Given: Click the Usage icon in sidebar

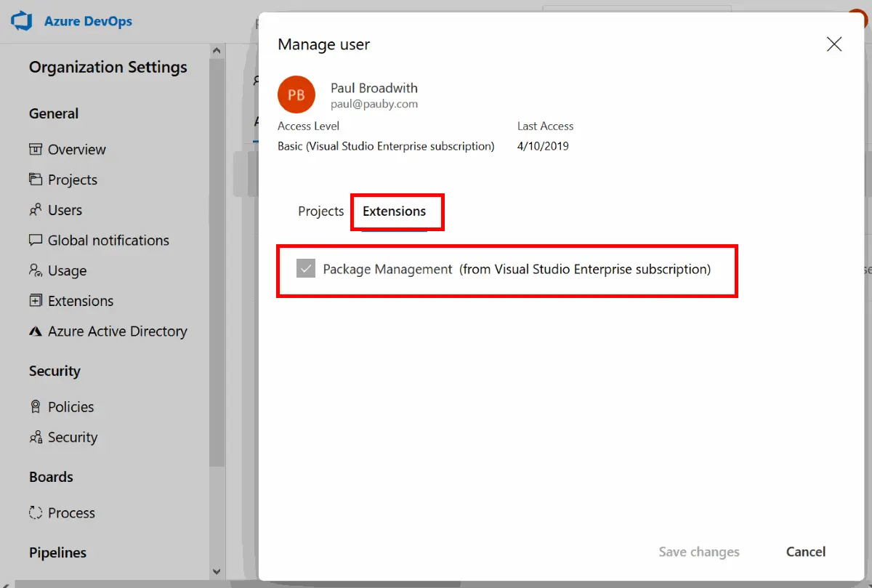Looking at the screenshot, I should pyautogui.click(x=35, y=271).
